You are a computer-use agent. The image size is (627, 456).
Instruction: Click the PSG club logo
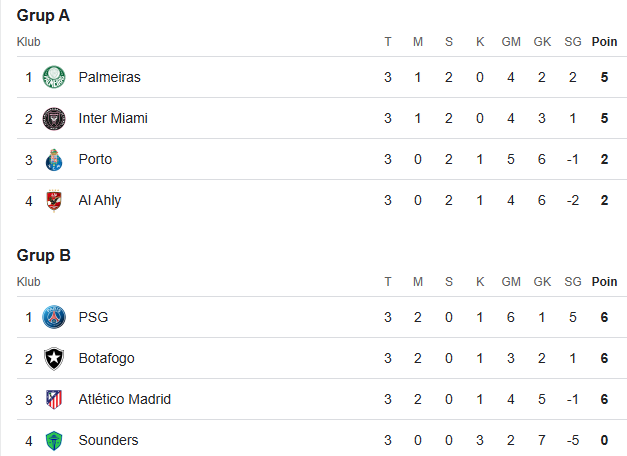pos(54,317)
